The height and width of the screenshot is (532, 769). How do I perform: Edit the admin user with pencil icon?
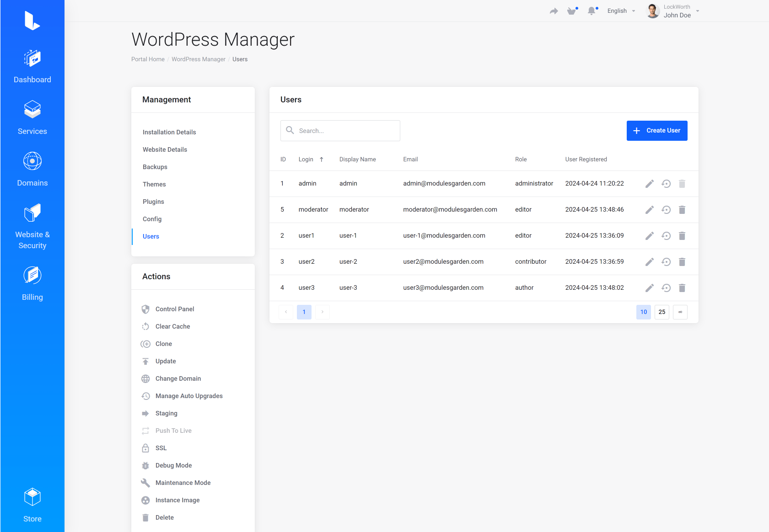(x=650, y=184)
